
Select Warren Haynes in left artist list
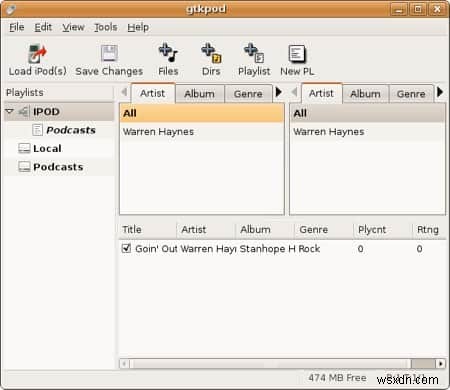(x=202, y=132)
